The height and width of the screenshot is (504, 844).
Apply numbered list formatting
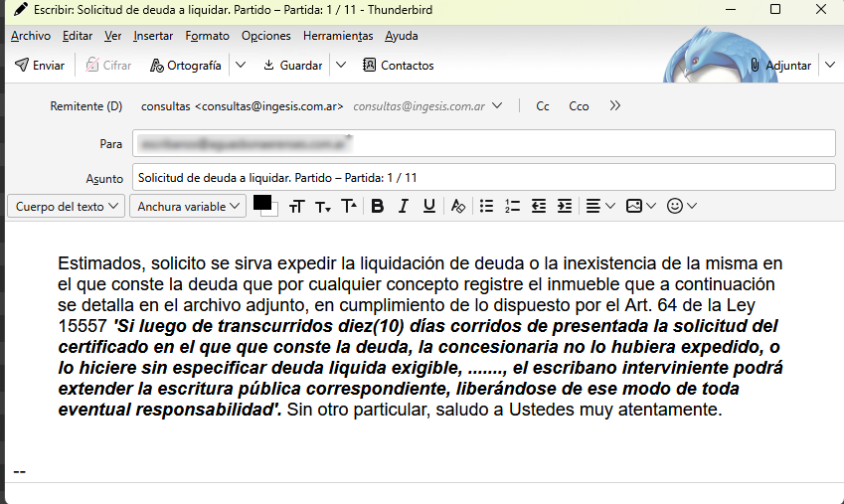(512, 207)
